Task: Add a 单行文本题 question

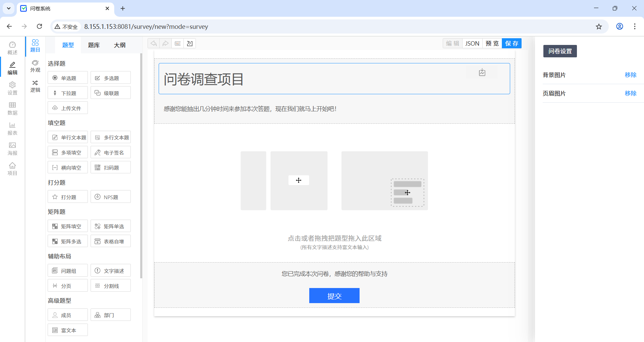Action: [x=68, y=137]
